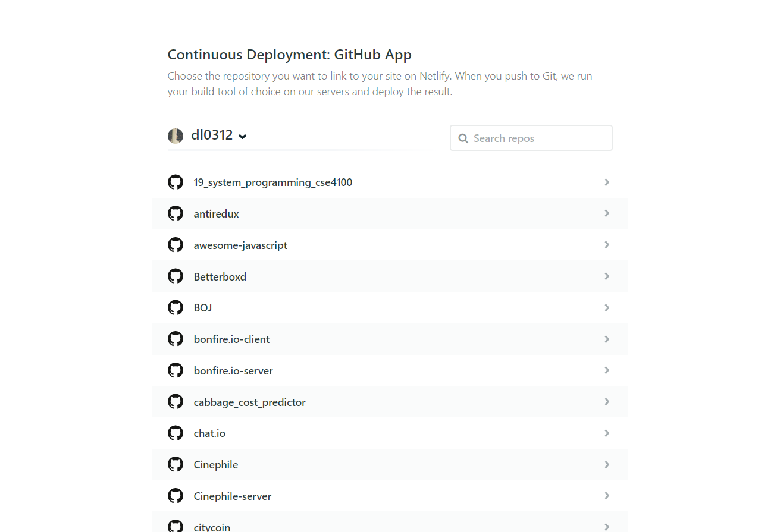
Task: Choose the Cinephile-server repository name
Action: 232,496
